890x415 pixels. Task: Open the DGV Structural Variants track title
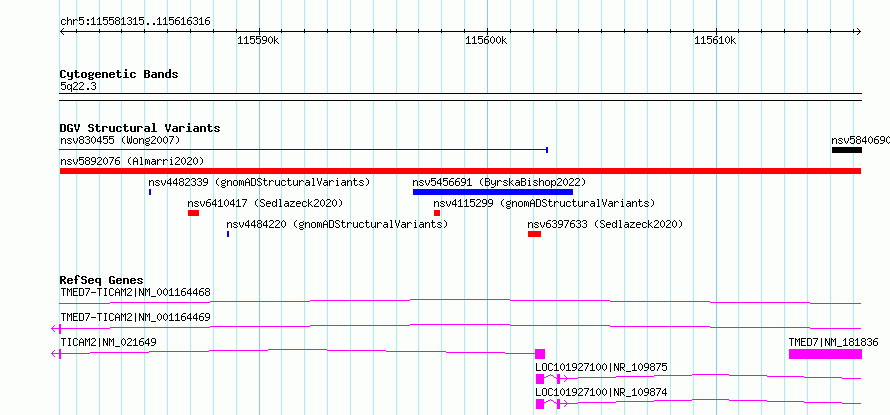pos(140,128)
